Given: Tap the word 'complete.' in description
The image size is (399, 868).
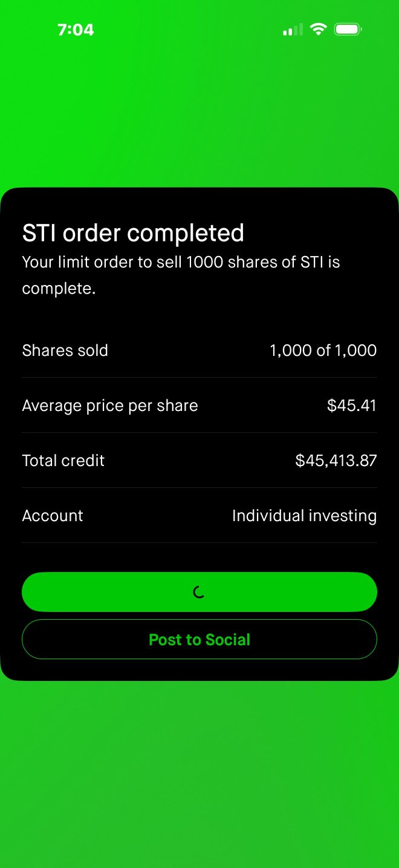Looking at the screenshot, I should (x=59, y=289).
